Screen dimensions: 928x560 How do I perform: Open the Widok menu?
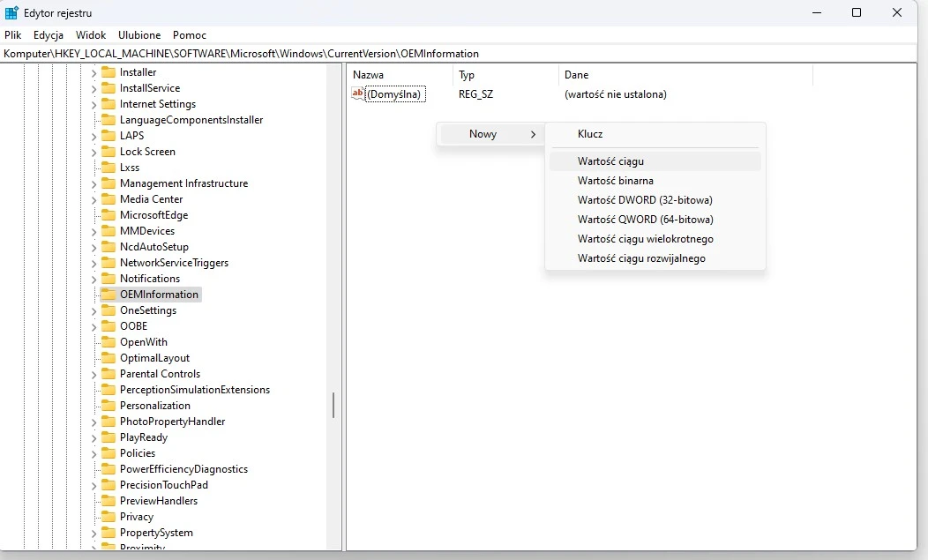click(x=91, y=35)
